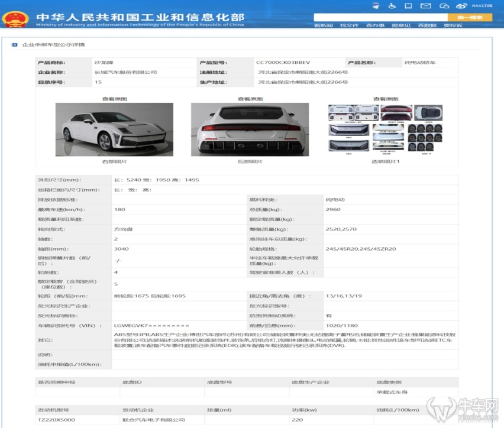Select steering type value 方向盘
The width and height of the screenshot is (504, 428).
(124, 229)
